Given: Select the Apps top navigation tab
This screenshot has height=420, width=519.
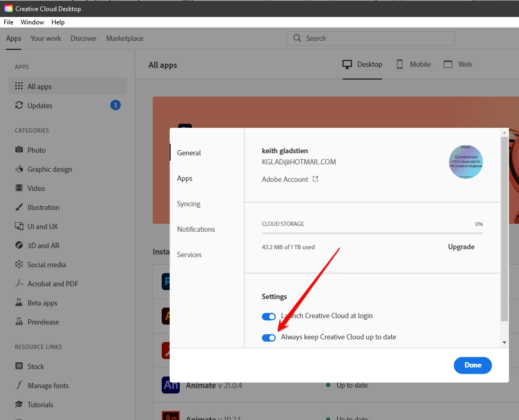Looking at the screenshot, I should pyautogui.click(x=14, y=38).
